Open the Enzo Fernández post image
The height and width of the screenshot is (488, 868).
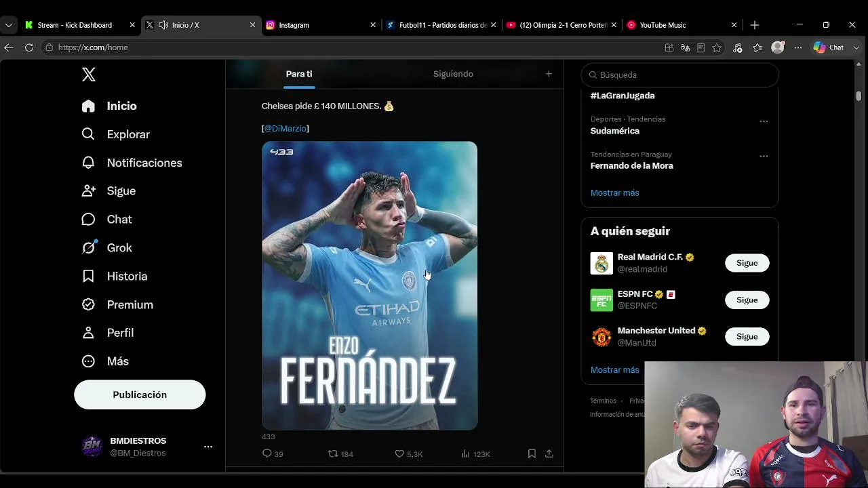[x=370, y=285]
